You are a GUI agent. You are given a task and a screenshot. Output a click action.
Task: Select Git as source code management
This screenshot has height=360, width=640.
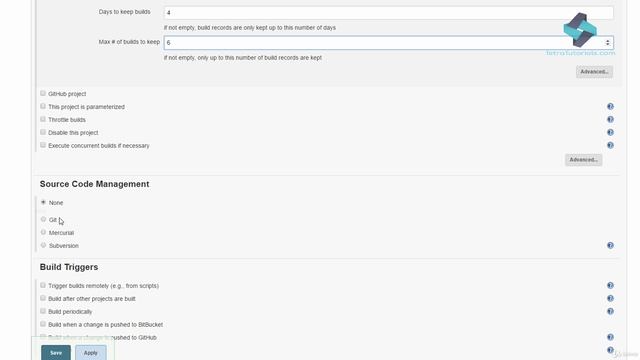click(x=43, y=219)
